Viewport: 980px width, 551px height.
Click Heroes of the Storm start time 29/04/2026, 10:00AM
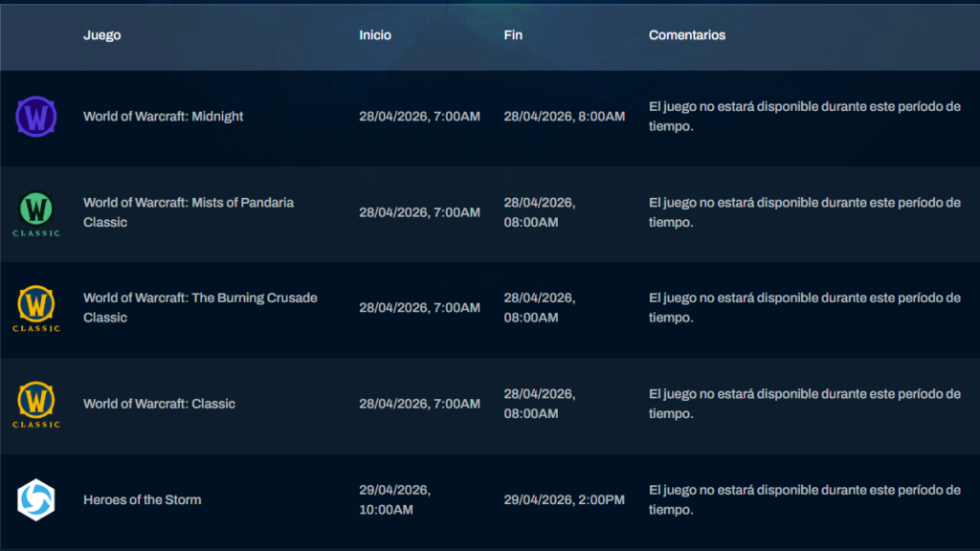pyautogui.click(x=394, y=499)
